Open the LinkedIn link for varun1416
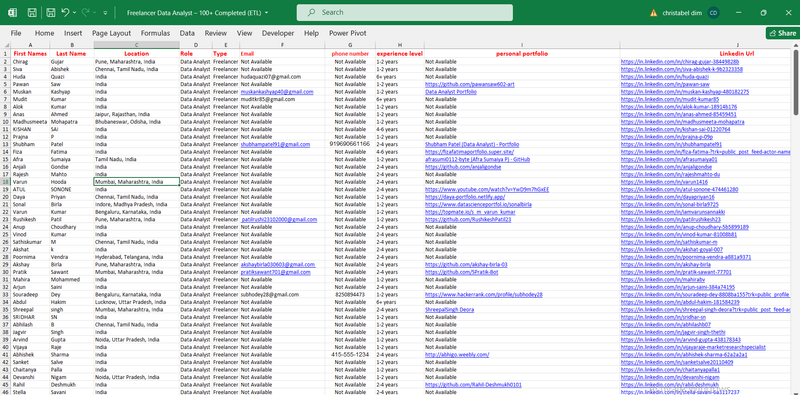 664,182
